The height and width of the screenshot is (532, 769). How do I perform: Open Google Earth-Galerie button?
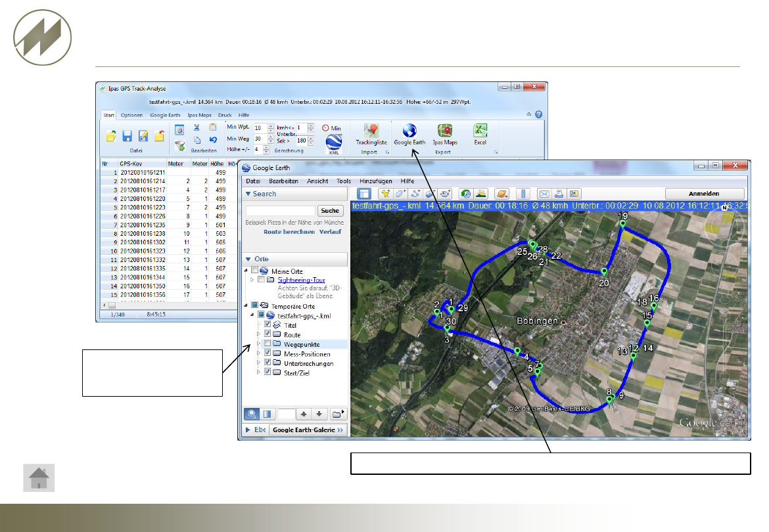pyautogui.click(x=308, y=430)
